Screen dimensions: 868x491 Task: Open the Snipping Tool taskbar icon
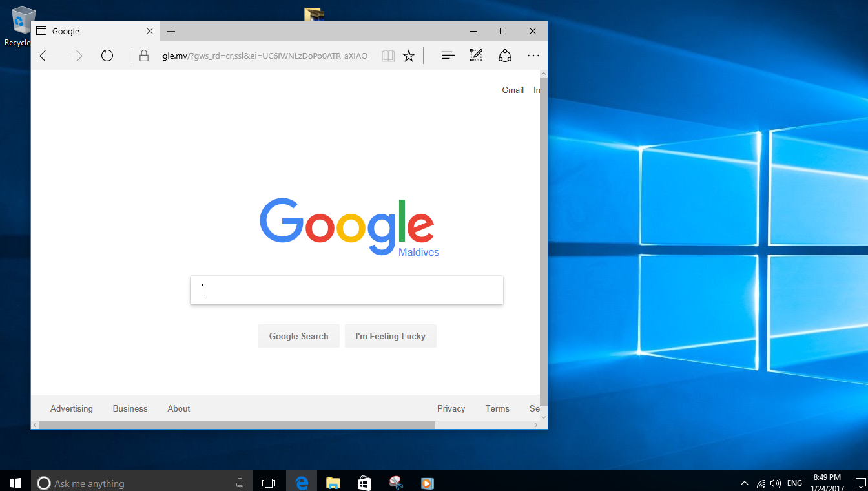pyautogui.click(x=396, y=483)
